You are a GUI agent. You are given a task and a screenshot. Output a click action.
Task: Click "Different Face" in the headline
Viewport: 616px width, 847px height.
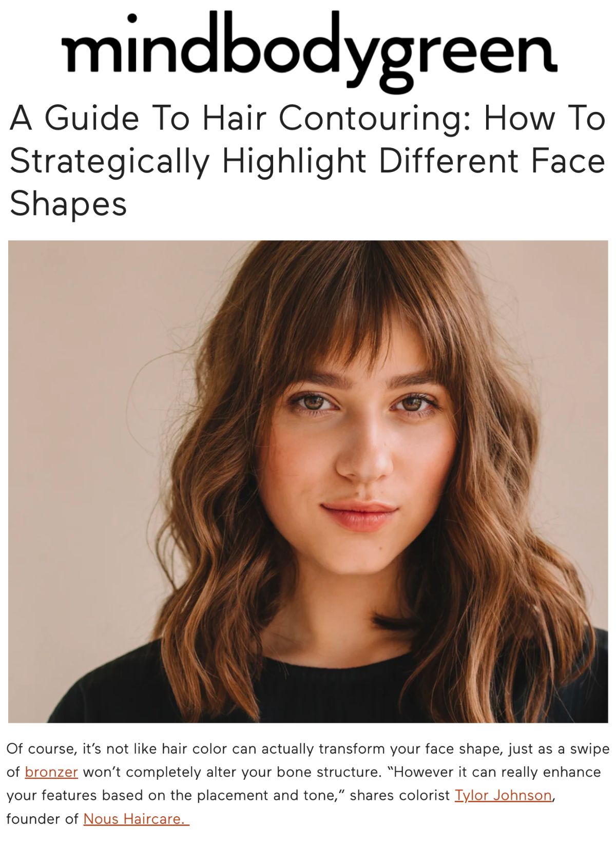[x=492, y=161]
